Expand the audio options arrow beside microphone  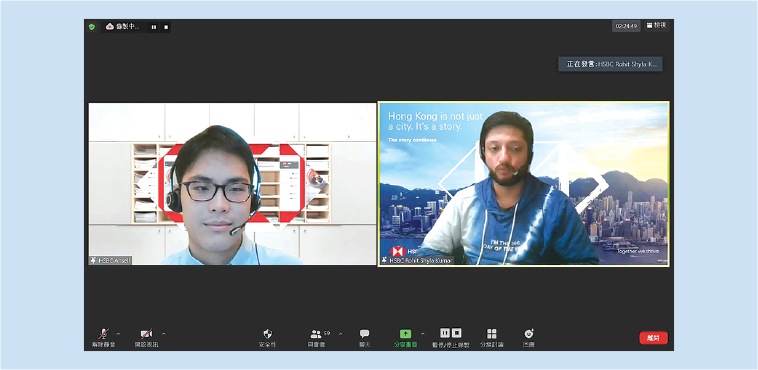click(119, 334)
